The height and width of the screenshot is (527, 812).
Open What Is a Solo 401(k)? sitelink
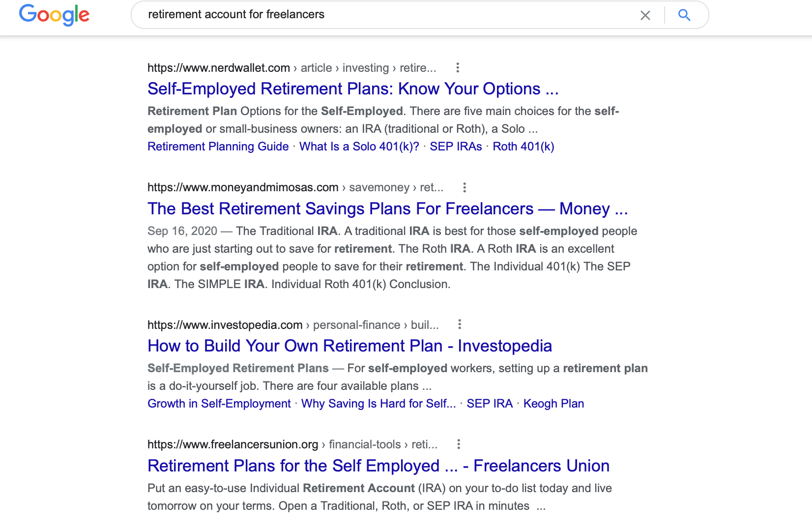pyautogui.click(x=359, y=146)
